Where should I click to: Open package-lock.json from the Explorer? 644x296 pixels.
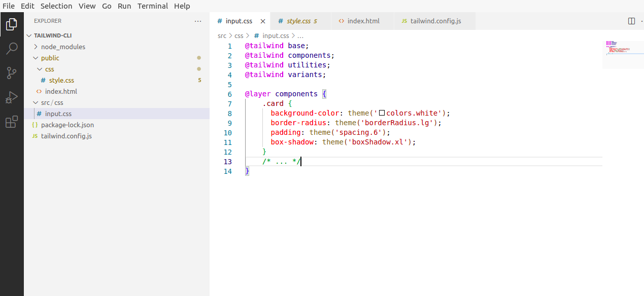coord(67,125)
